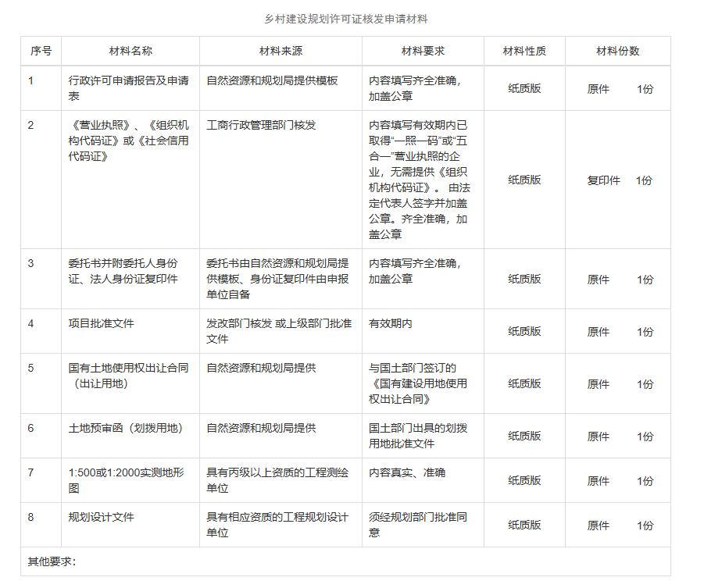Viewport: 704px width, 588px height.
Task: Select the 材料要求 column header
Action: click(x=423, y=51)
